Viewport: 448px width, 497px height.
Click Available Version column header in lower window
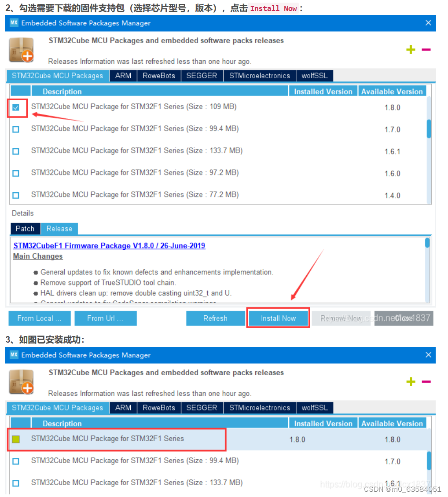(392, 423)
